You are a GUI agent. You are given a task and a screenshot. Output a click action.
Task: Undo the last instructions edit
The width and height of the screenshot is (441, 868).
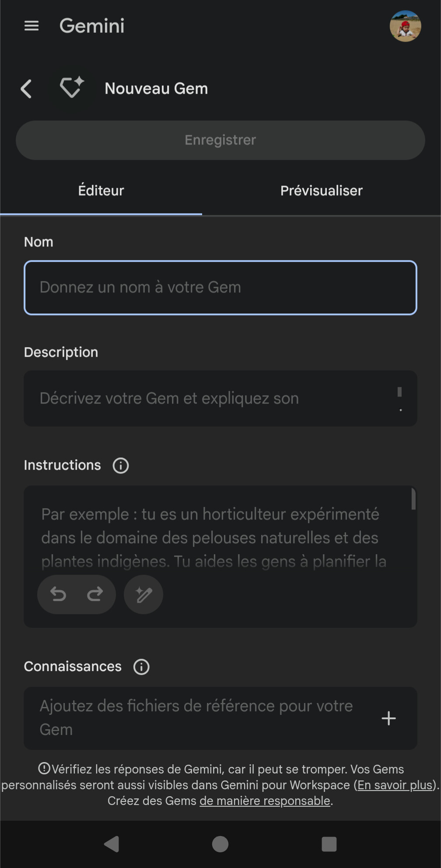(58, 594)
